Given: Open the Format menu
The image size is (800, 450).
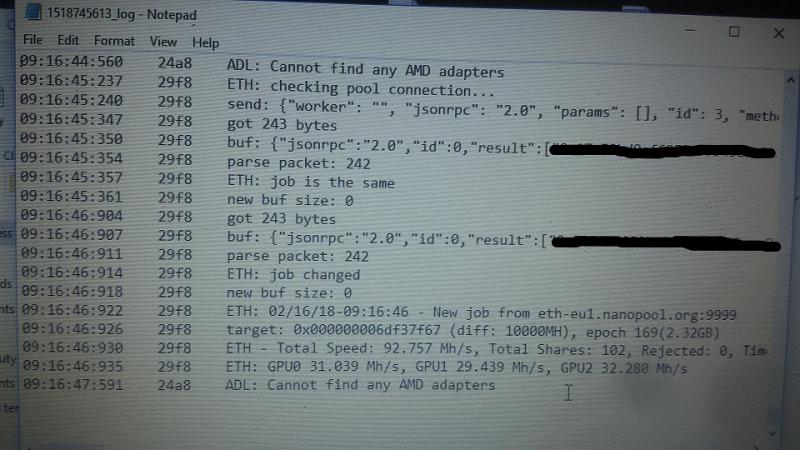Looking at the screenshot, I should click(x=114, y=41).
